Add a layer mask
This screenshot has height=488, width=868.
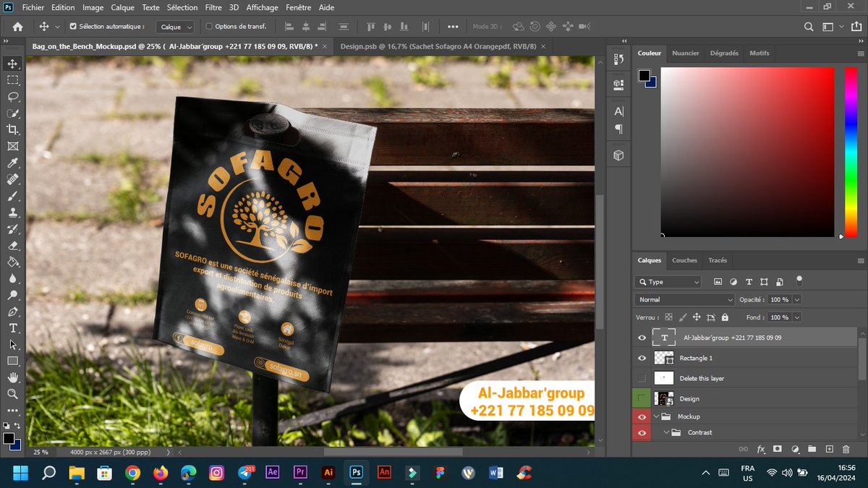pos(778,449)
